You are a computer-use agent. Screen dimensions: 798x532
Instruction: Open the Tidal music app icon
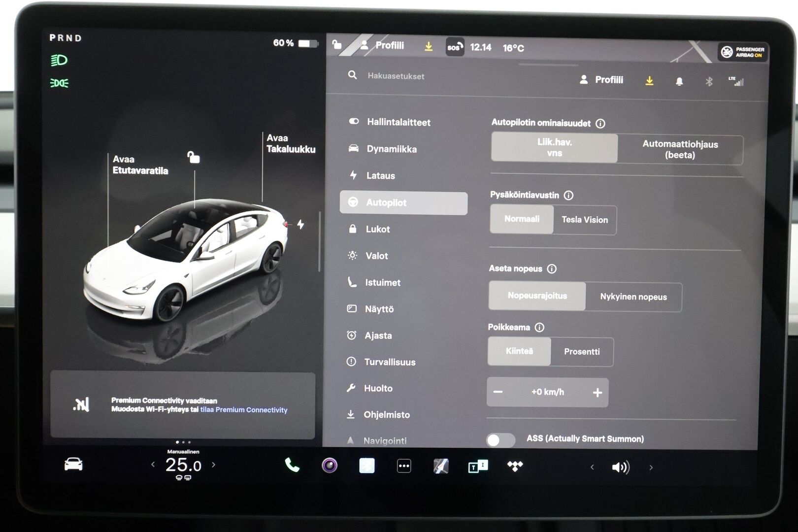click(515, 466)
